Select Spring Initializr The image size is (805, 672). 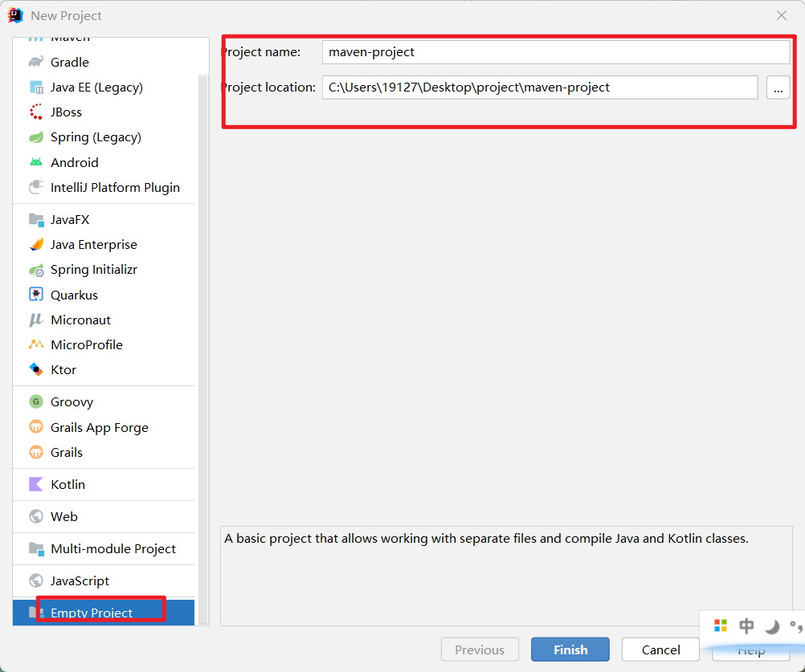tap(104, 270)
